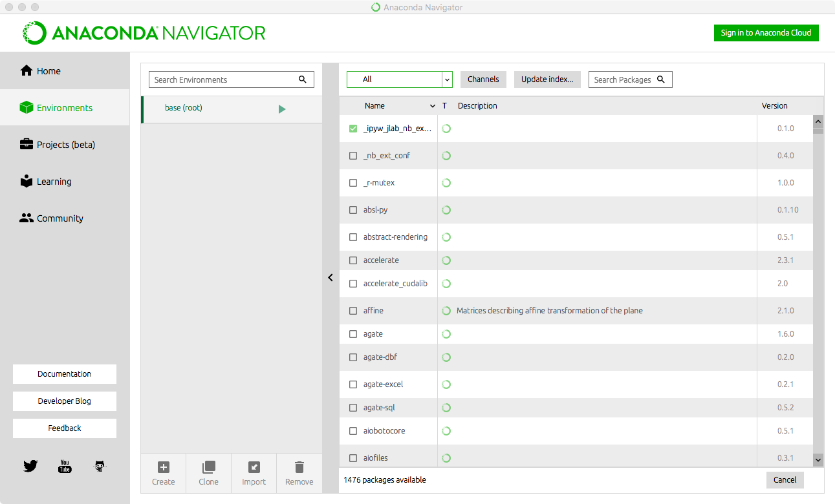Click the type circle icon for affine
The width and height of the screenshot is (835, 504).
446,311
